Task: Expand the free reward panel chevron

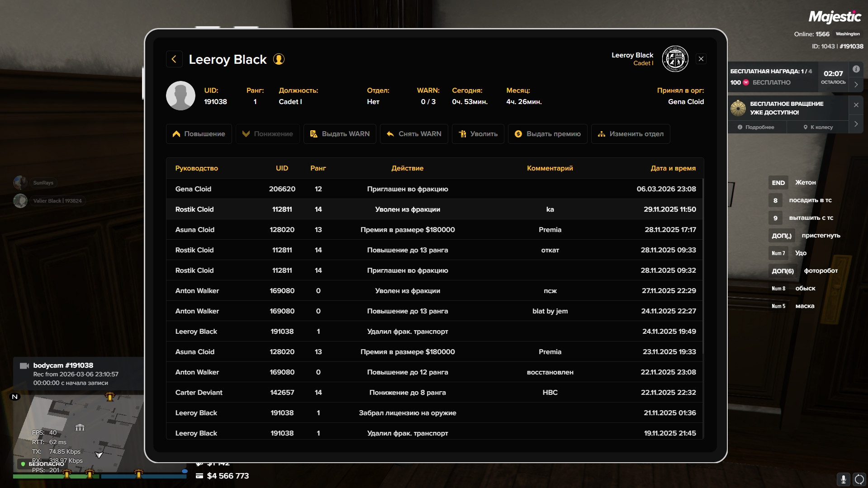Action: click(x=856, y=85)
